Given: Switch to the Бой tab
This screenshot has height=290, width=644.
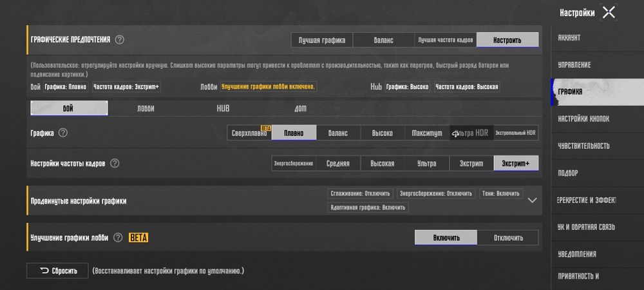Looking at the screenshot, I should point(69,108).
